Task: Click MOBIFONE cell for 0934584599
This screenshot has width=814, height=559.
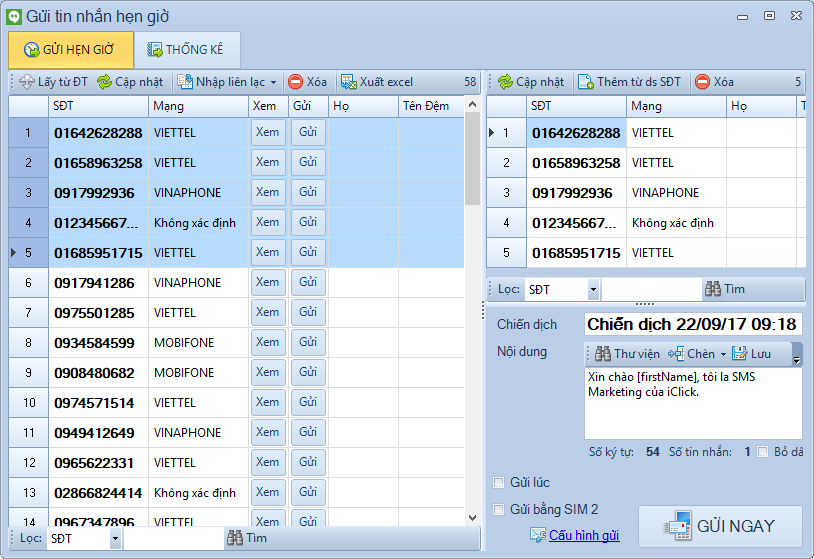Action: click(x=198, y=343)
